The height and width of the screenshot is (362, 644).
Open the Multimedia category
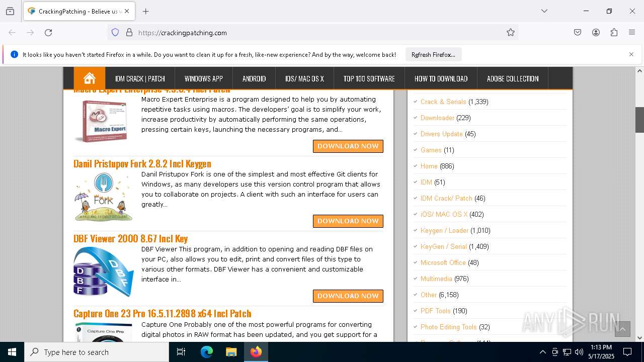(436, 279)
